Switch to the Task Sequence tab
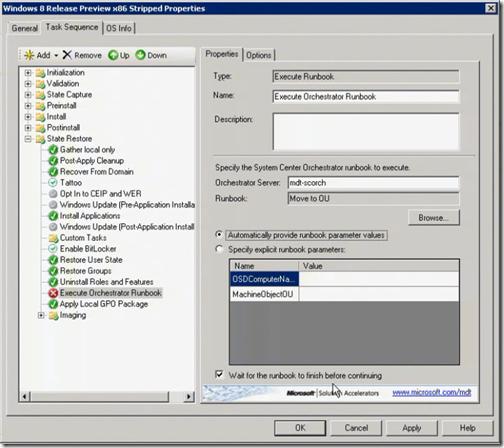This screenshot has height=448, width=504. tap(72, 27)
